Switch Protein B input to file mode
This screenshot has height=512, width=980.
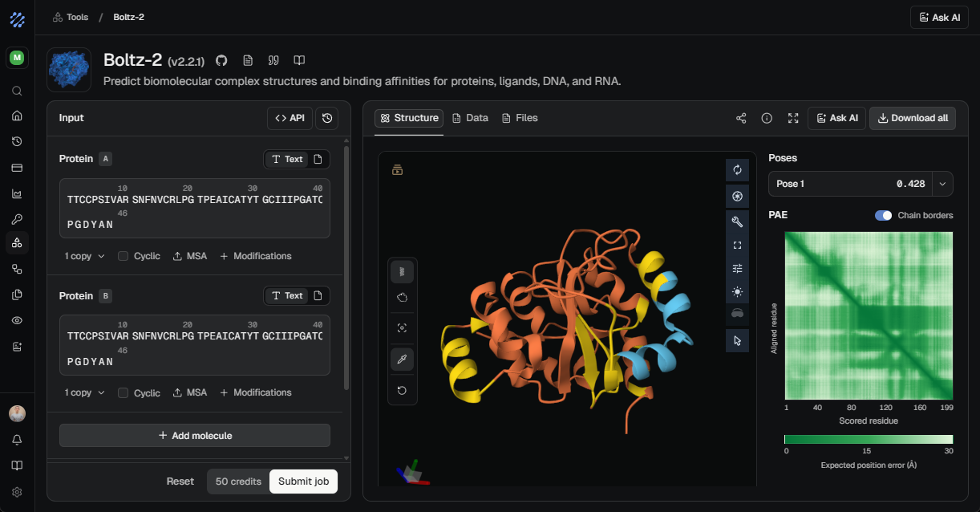(x=318, y=296)
